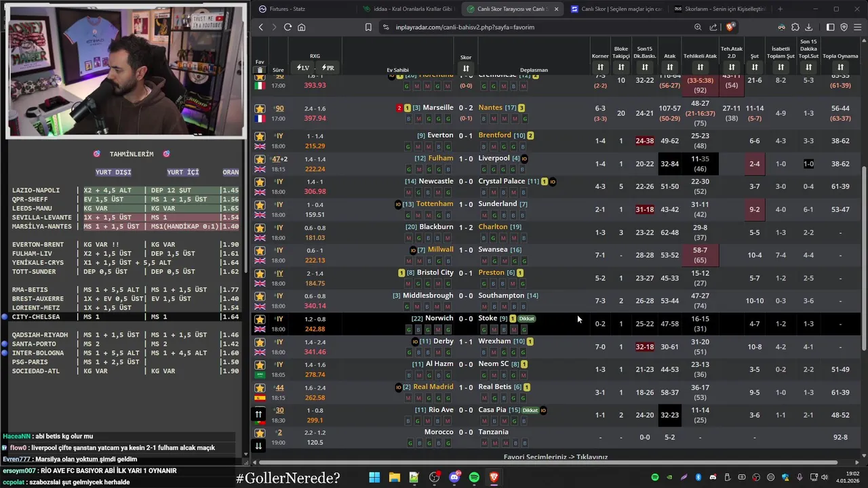Jump to top with double up-arrow icon
This screenshot has height=488, width=868.
coord(258,414)
